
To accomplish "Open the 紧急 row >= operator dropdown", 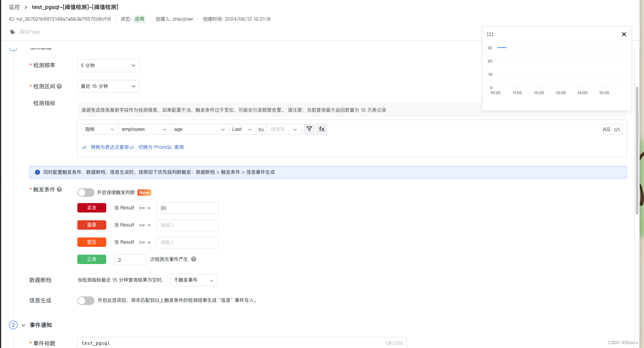I will click(145, 208).
